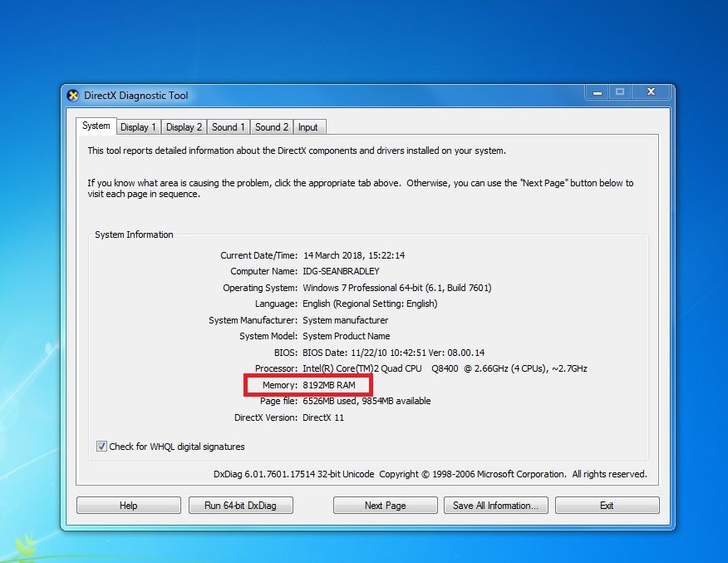
Task: Click the "Current Date/Time:" label
Action: (259, 255)
